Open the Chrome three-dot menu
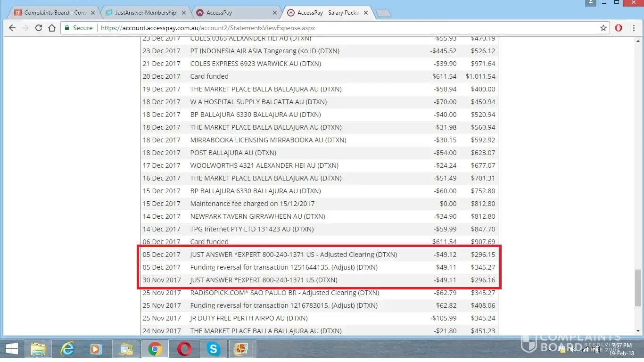644x362 pixels. (x=634, y=28)
